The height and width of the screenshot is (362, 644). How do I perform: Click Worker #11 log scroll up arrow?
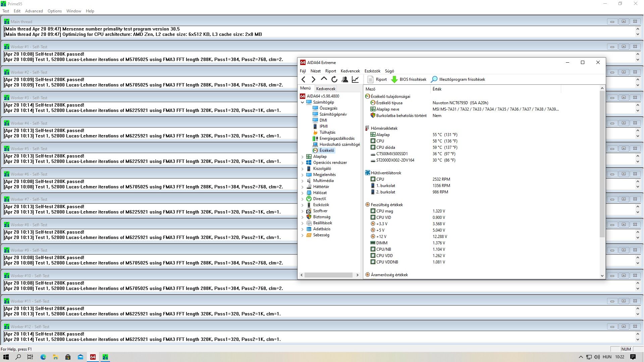tap(638, 308)
